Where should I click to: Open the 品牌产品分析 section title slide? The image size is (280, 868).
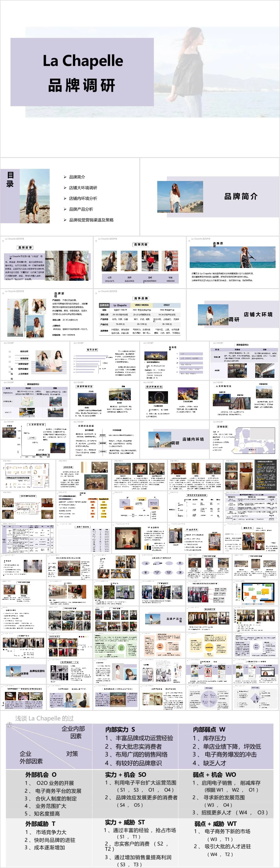tap(162, 619)
